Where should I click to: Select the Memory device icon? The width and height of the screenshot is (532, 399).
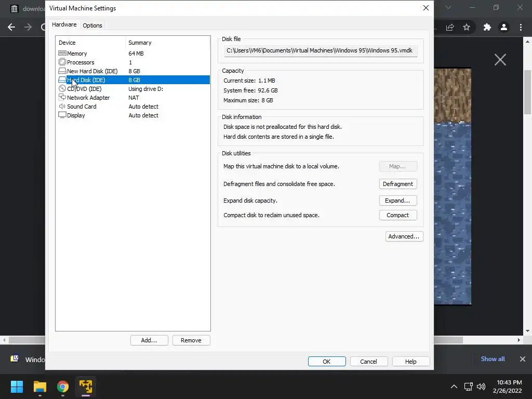pos(62,54)
